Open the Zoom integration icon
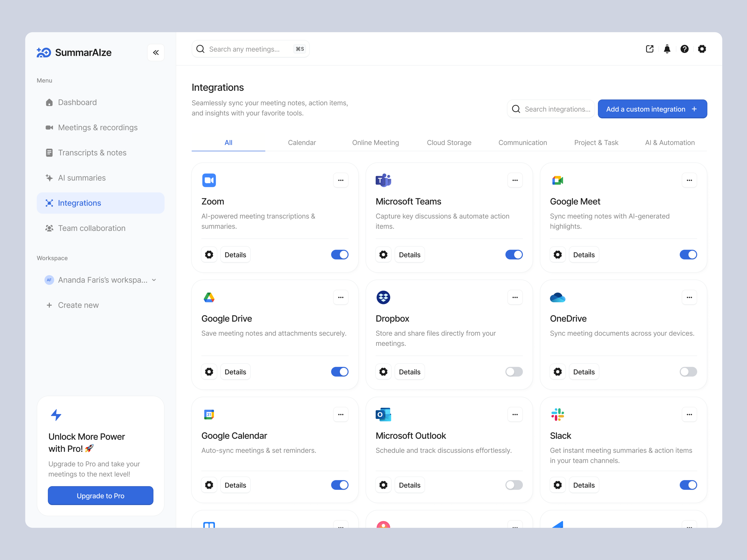747x560 pixels. pyautogui.click(x=209, y=180)
